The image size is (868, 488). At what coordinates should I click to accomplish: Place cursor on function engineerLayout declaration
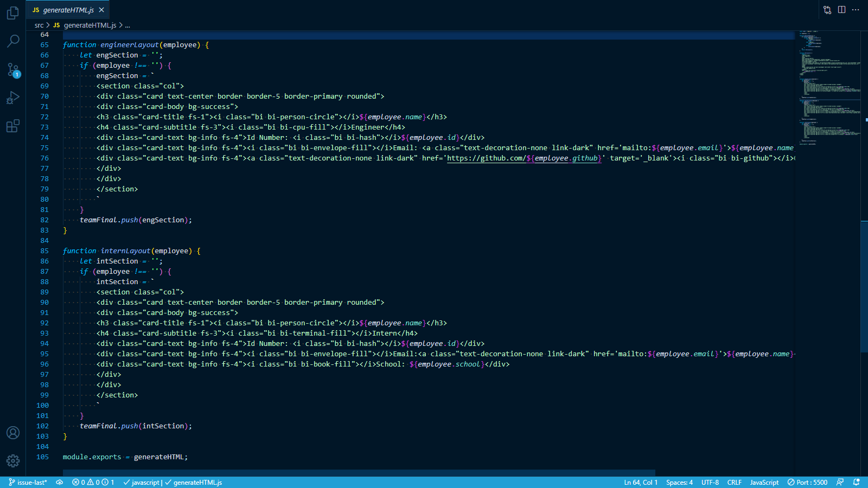pos(136,45)
